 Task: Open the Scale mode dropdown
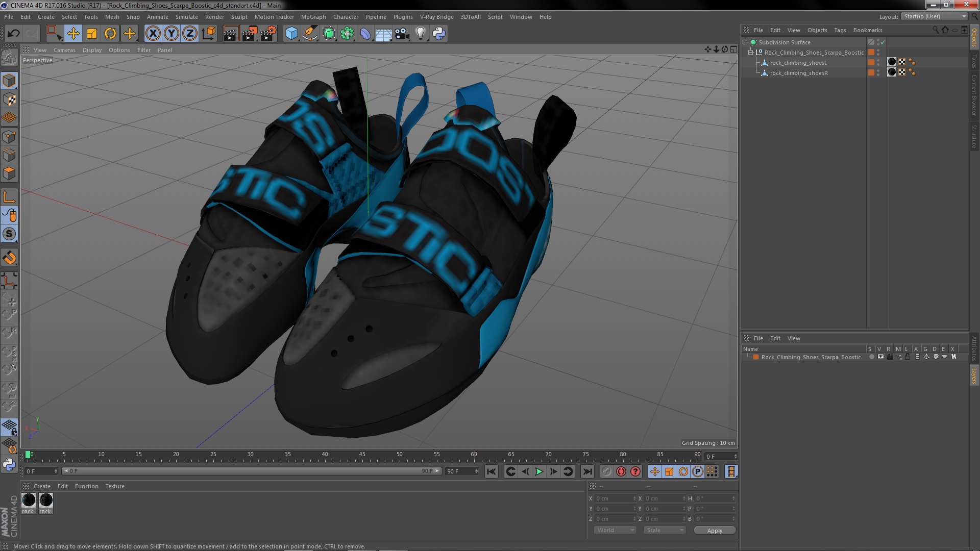point(664,530)
